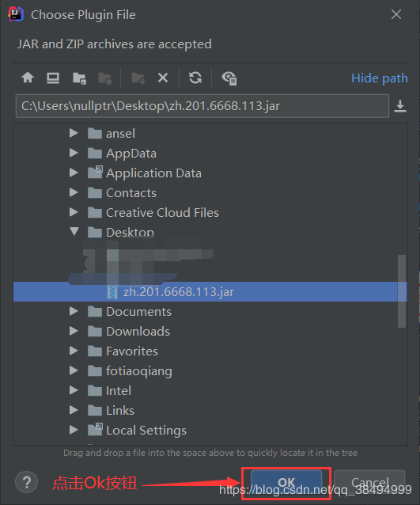Open recent paths history arrow

pyautogui.click(x=400, y=106)
